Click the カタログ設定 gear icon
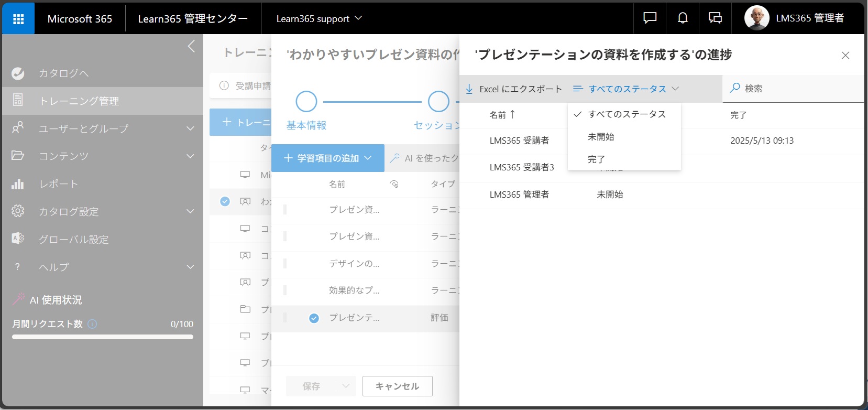 (x=18, y=211)
